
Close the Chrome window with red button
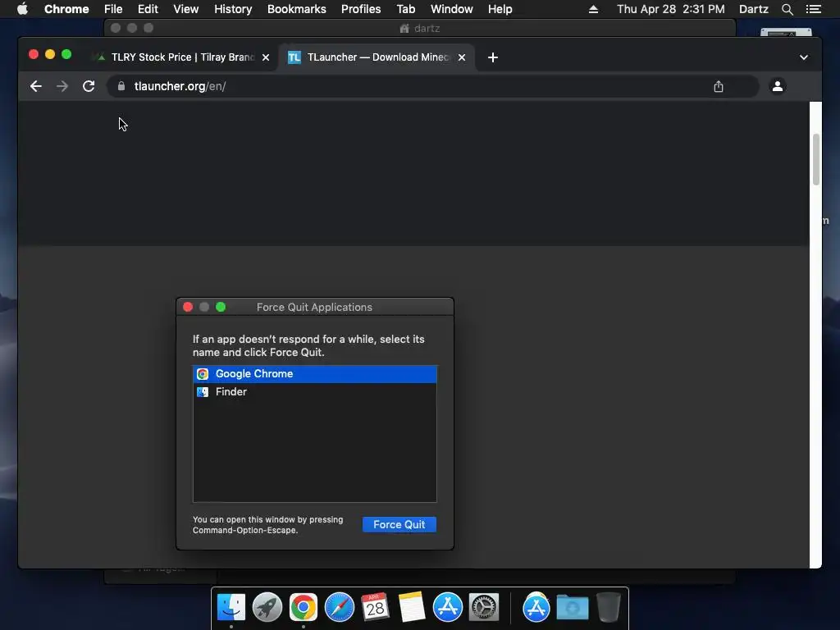[x=33, y=54]
